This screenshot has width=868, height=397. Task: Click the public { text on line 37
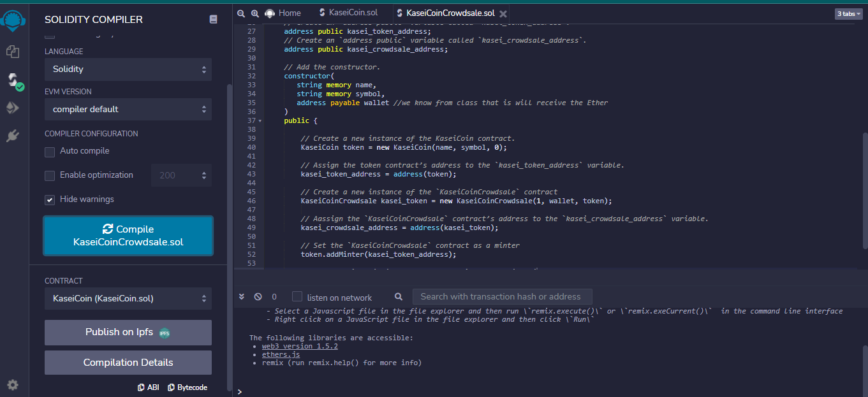301,120
